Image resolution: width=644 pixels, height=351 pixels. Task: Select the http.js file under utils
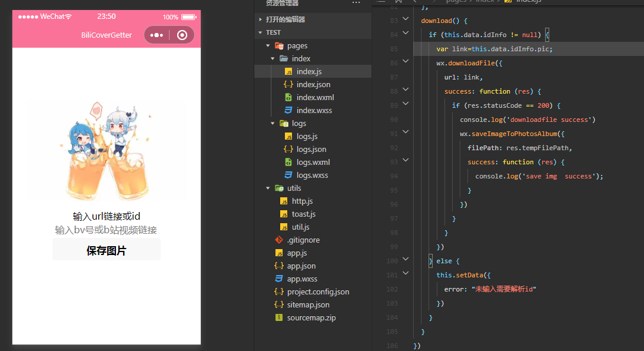(x=302, y=201)
